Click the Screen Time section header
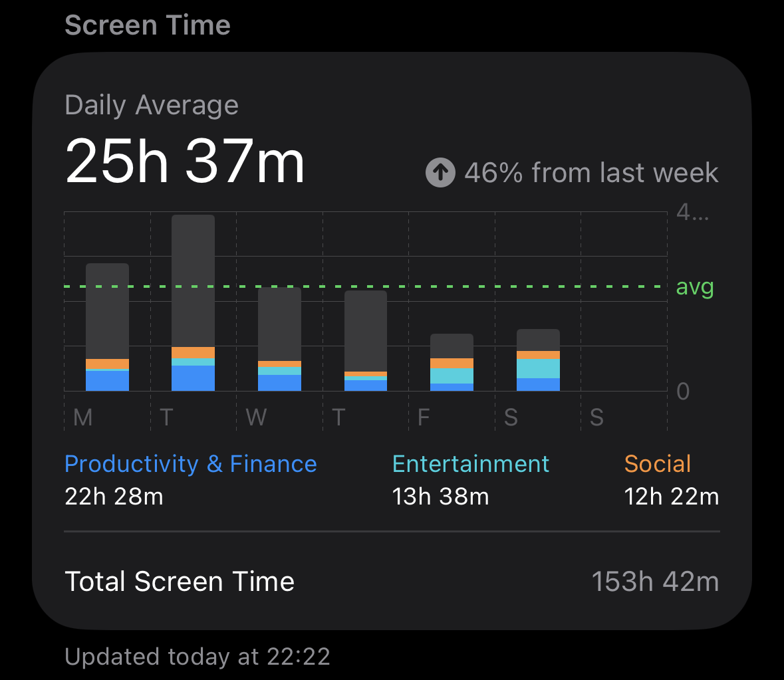This screenshot has height=680, width=784. 148,25
